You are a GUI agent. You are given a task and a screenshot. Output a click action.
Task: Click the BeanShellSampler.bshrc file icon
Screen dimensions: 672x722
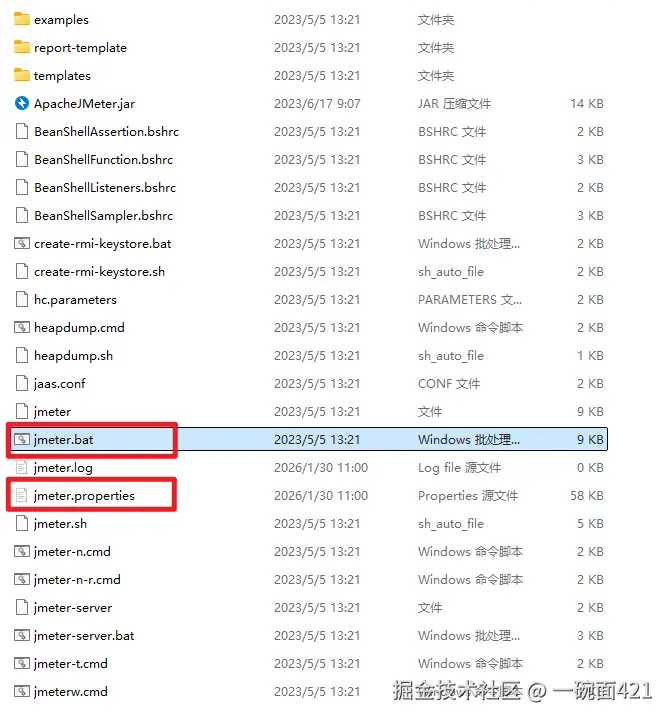[22, 215]
